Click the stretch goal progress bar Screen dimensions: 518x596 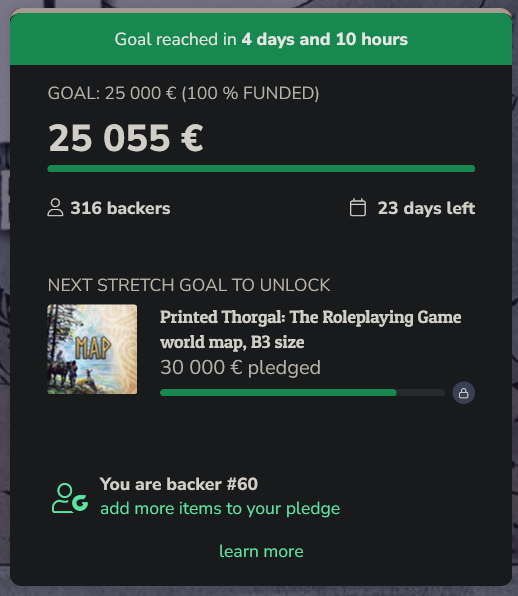303,393
